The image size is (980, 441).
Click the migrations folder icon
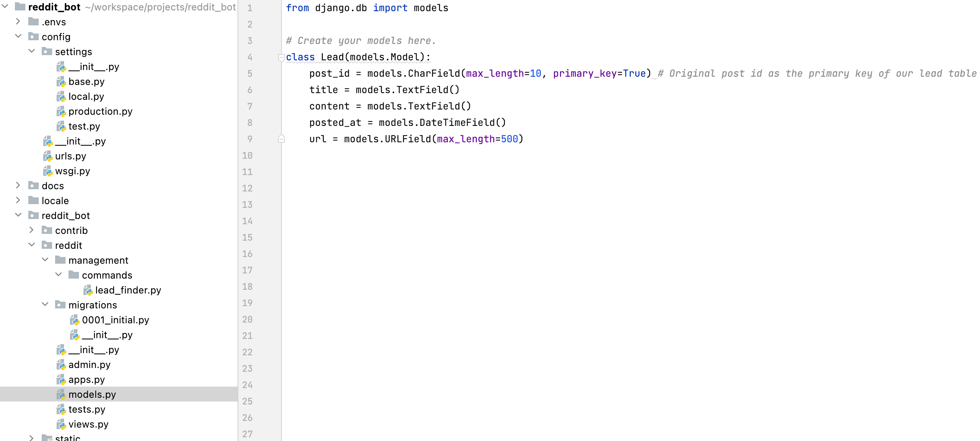pos(60,305)
